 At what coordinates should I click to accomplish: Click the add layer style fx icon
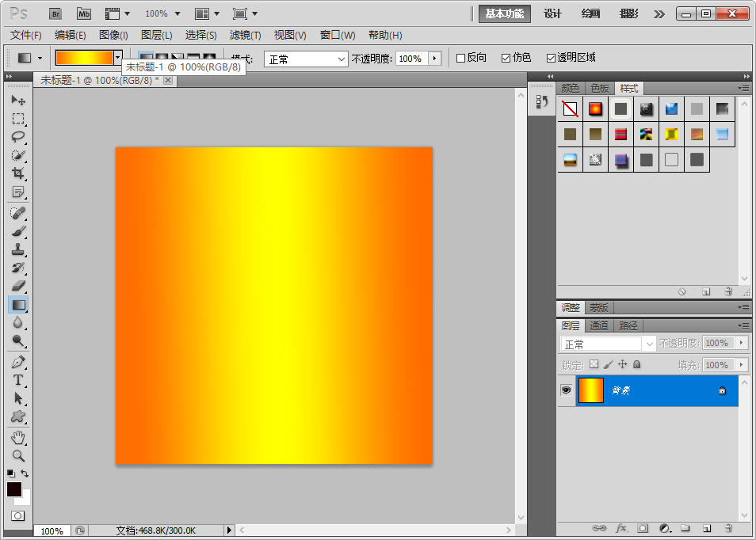click(621, 528)
